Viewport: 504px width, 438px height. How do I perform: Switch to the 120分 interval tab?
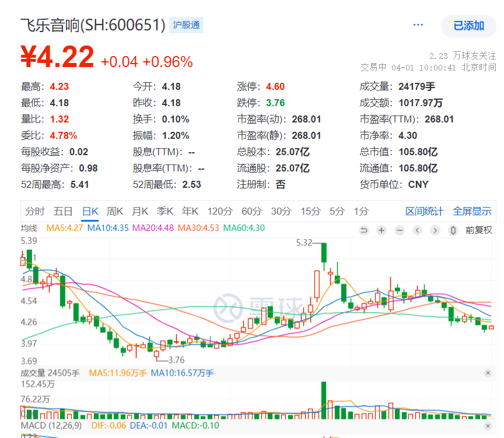pos(220,211)
